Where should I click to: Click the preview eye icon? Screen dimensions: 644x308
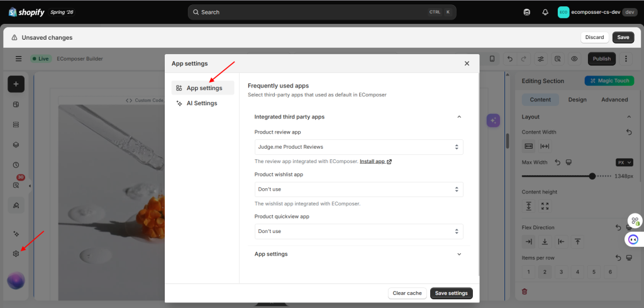click(x=574, y=59)
